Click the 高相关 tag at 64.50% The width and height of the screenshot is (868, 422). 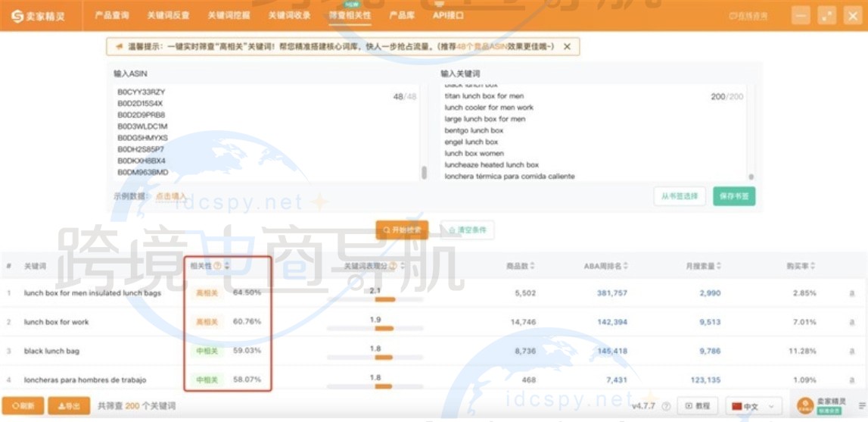click(207, 292)
